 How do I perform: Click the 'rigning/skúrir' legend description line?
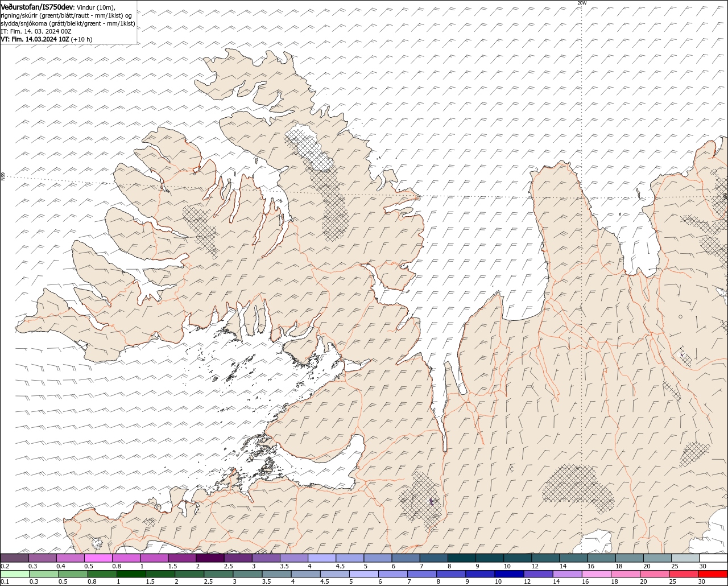(67, 15)
